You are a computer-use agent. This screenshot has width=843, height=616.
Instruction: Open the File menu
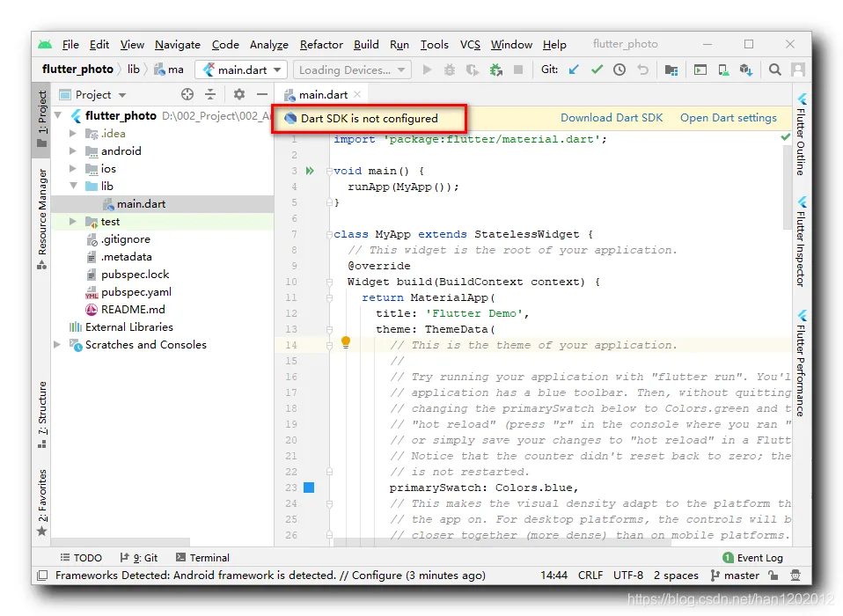click(70, 45)
